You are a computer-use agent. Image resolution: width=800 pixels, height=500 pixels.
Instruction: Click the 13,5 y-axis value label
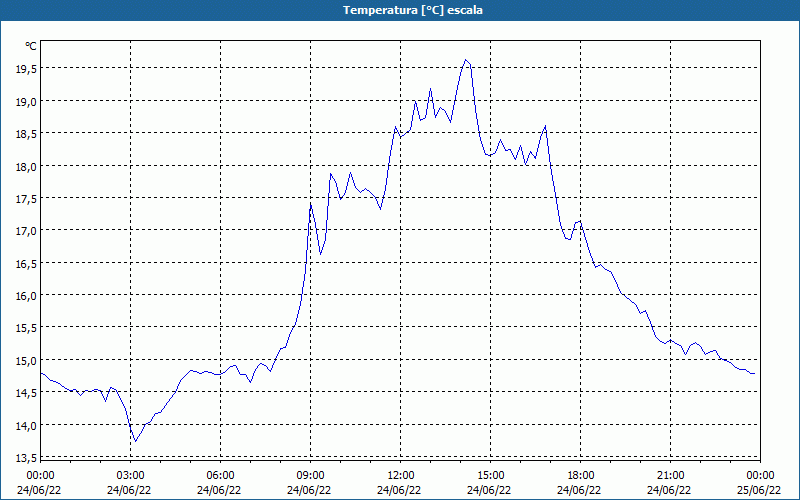pyautogui.click(x=26, y=458)
